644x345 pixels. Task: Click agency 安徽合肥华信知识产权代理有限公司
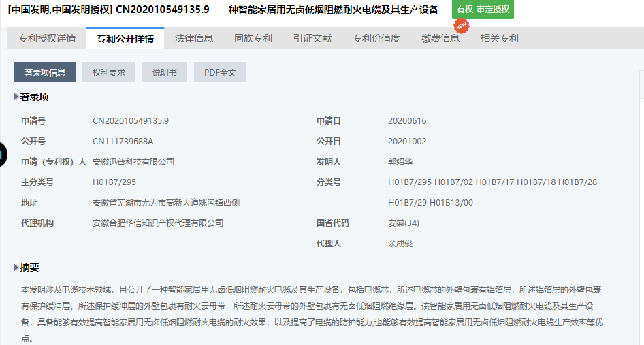(158, 223)
